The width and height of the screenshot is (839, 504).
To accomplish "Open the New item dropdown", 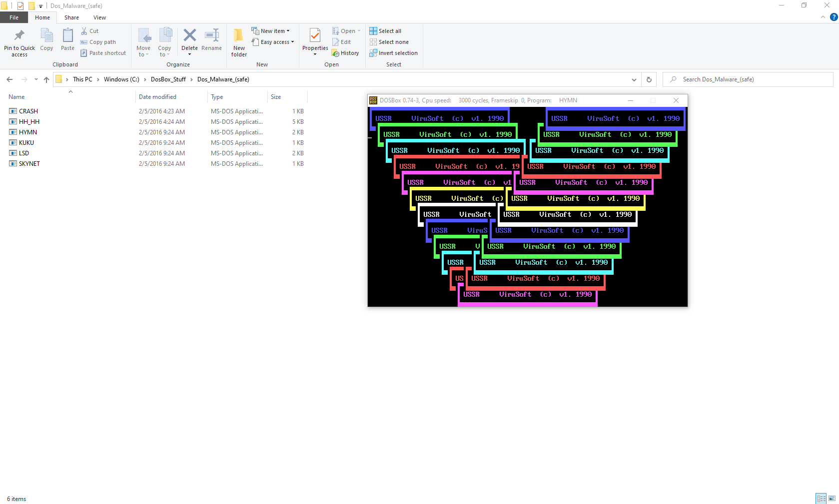I will 270,31.
